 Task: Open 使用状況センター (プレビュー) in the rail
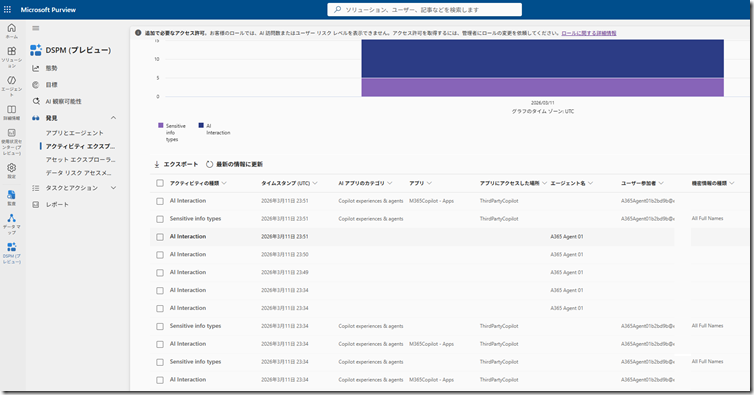tap(12, 142)
